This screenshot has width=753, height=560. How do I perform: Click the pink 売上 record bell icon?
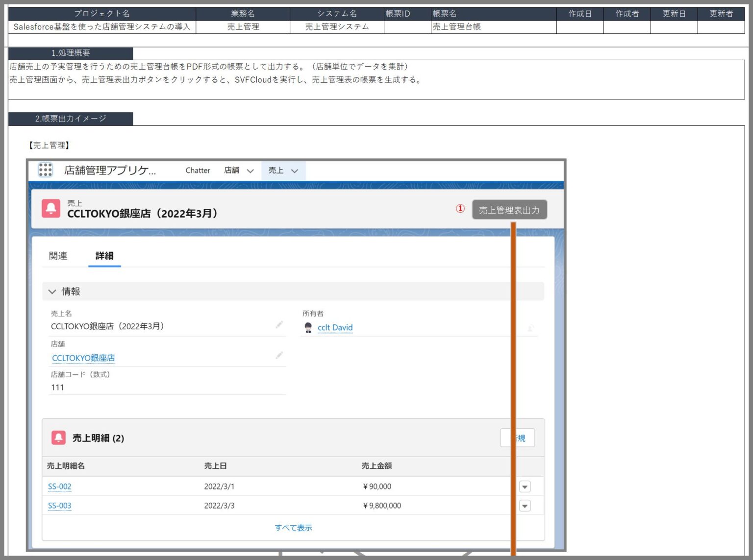point(51,208)
